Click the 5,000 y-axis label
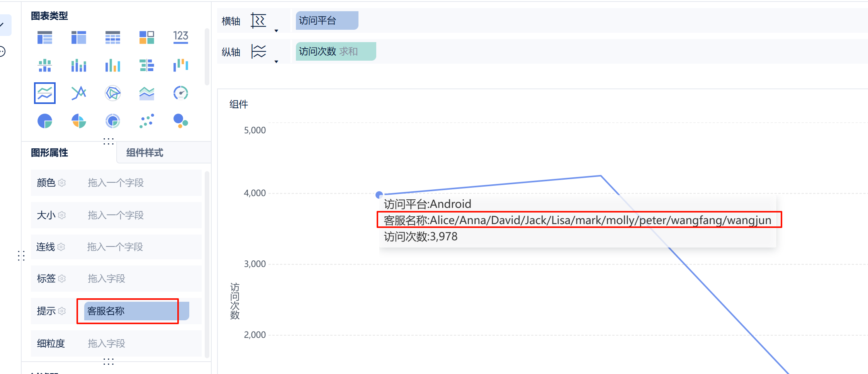The image size is (868, 374). [x=255, y=130]
